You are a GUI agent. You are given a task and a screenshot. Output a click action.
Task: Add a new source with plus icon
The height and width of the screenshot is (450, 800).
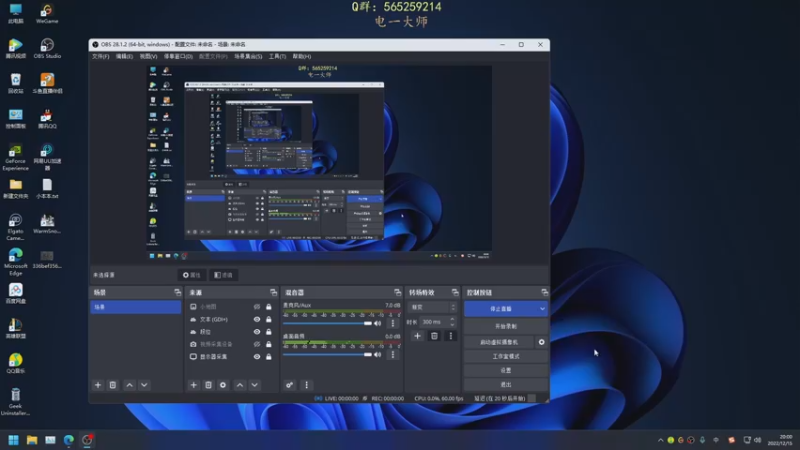pos(193,385)
